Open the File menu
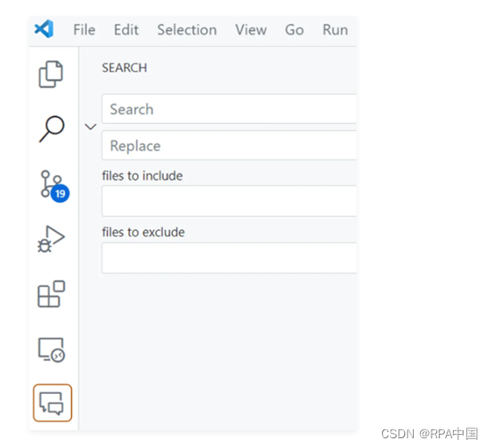491x448 pixels. point(84,30)
